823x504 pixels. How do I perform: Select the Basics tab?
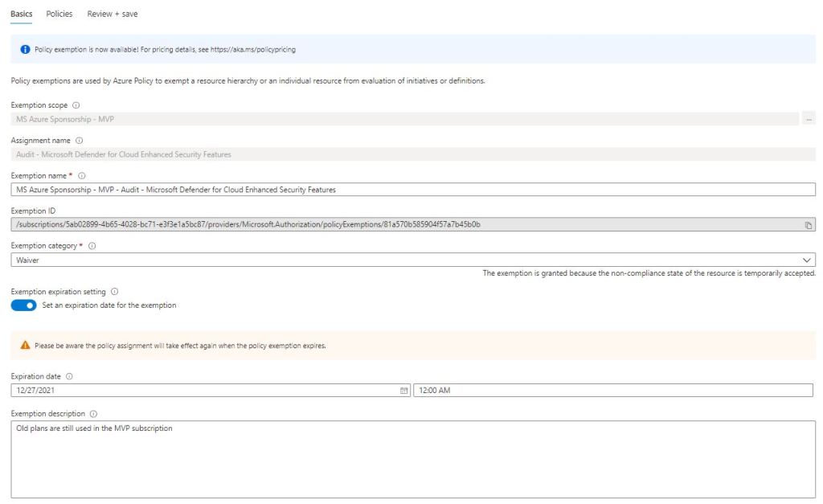coord(21,14)
